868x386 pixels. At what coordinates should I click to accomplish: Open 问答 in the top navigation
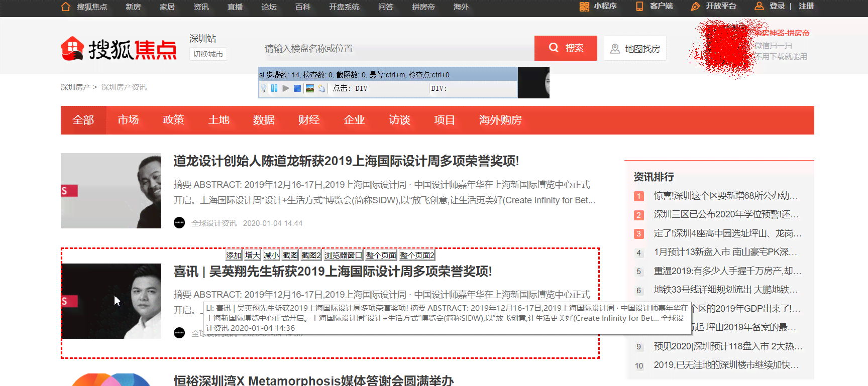tap(386, 7)
